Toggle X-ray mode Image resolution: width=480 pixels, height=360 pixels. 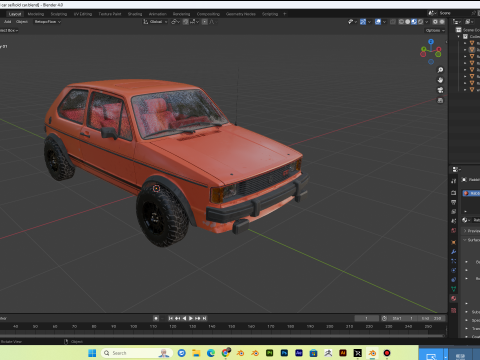point(393,22)
